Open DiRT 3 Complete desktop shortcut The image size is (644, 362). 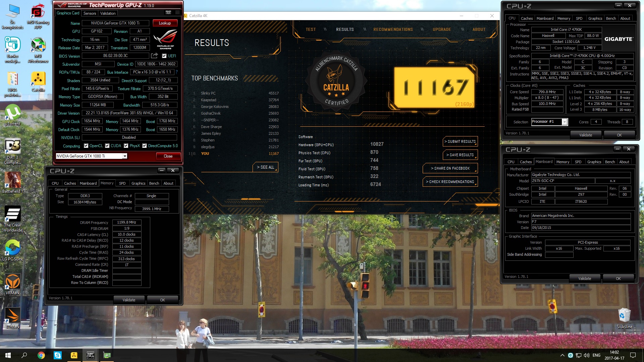pos(12,151)
